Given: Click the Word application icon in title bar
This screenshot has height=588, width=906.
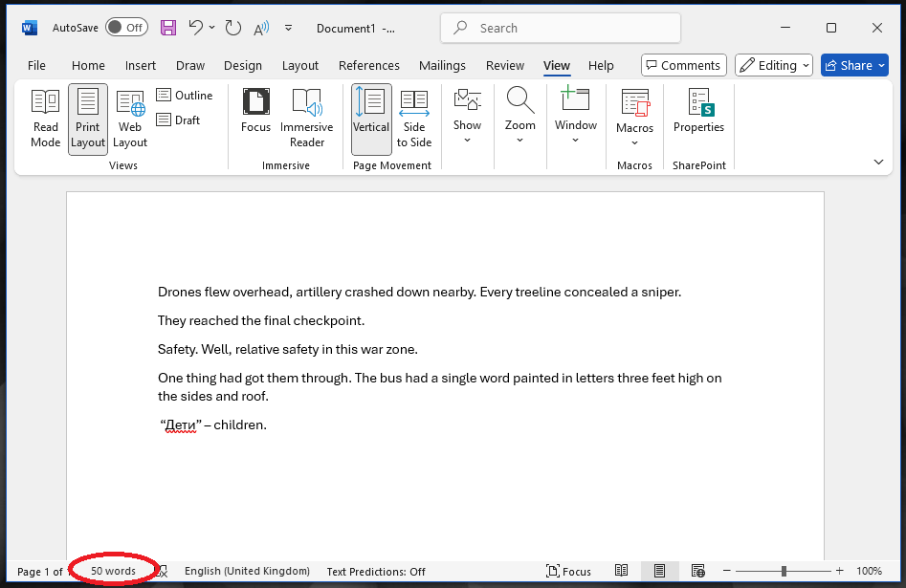Looking at the screenshot, I should pyautogui.click(x=29, y=28).
